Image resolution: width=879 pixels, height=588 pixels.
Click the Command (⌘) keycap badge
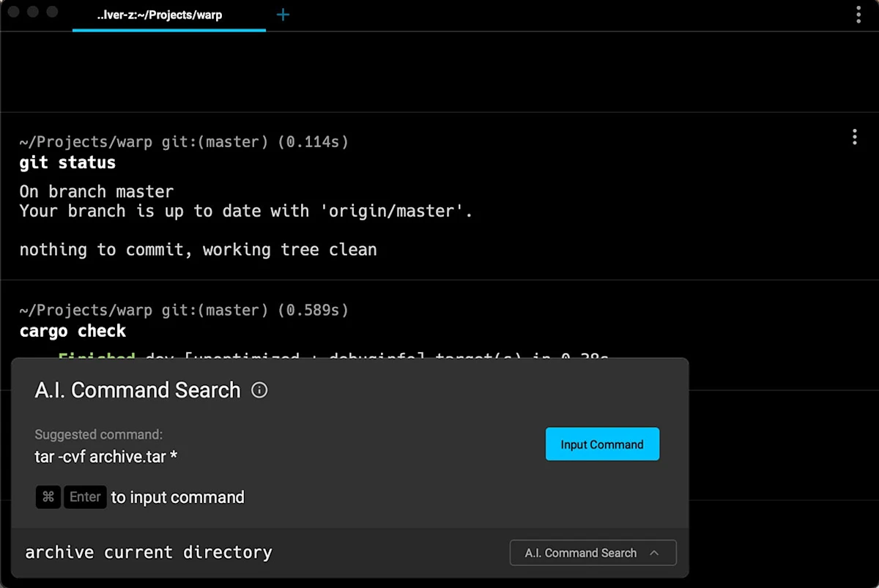[48, 497]
